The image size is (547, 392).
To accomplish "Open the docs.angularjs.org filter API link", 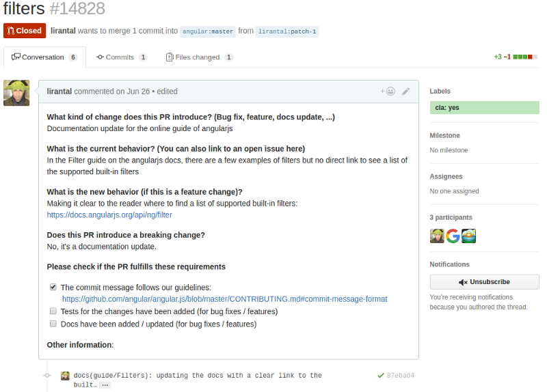I will tap(109, 214).
